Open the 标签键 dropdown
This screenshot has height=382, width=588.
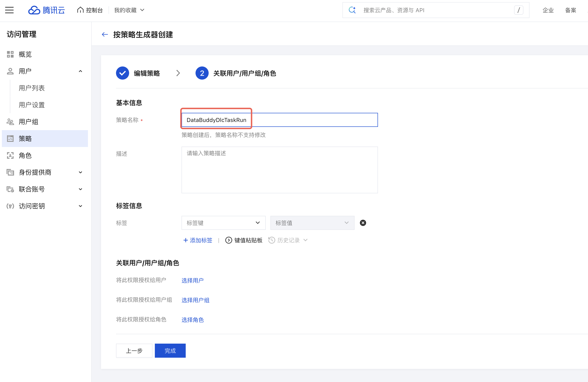pyautogui.click(x=223, y=223)
